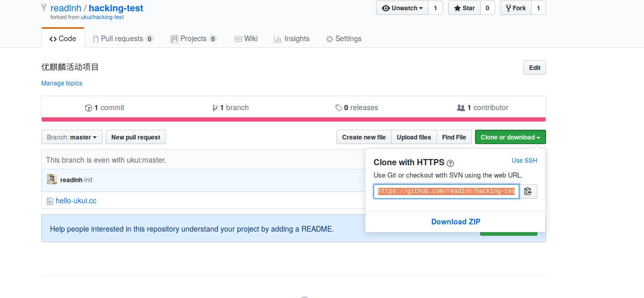Switch to the Code tab
The height and width of the screenshot is (298, 644).
pos(63,39)
